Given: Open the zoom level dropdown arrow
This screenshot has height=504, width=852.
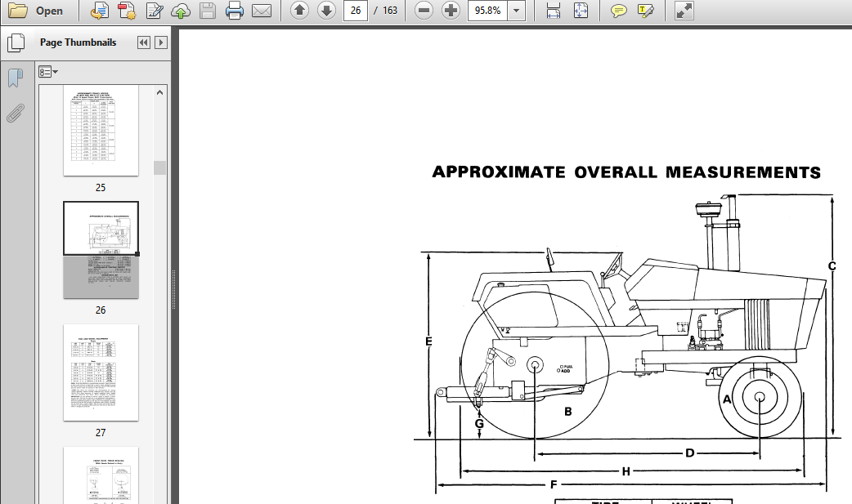Looking at the screenshot, I should pyautogui.click(x=516, y=11).
